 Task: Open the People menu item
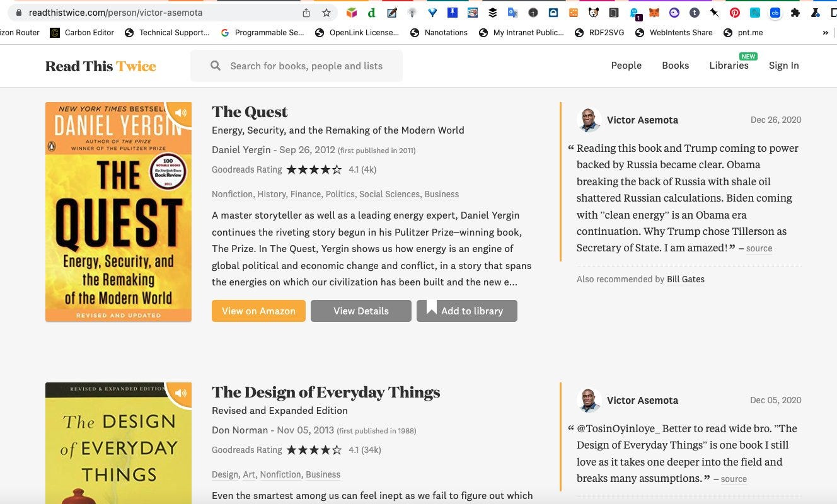pos(626,66)
